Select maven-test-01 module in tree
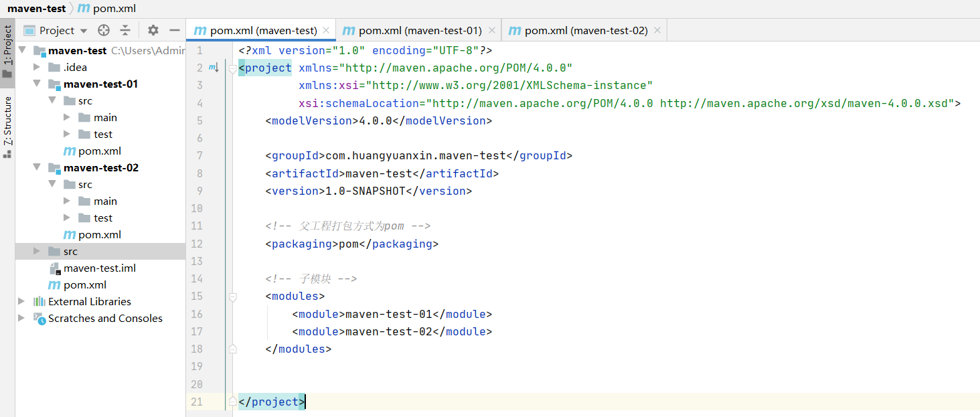This screenshot has width=980, height=417. (101, 84)
